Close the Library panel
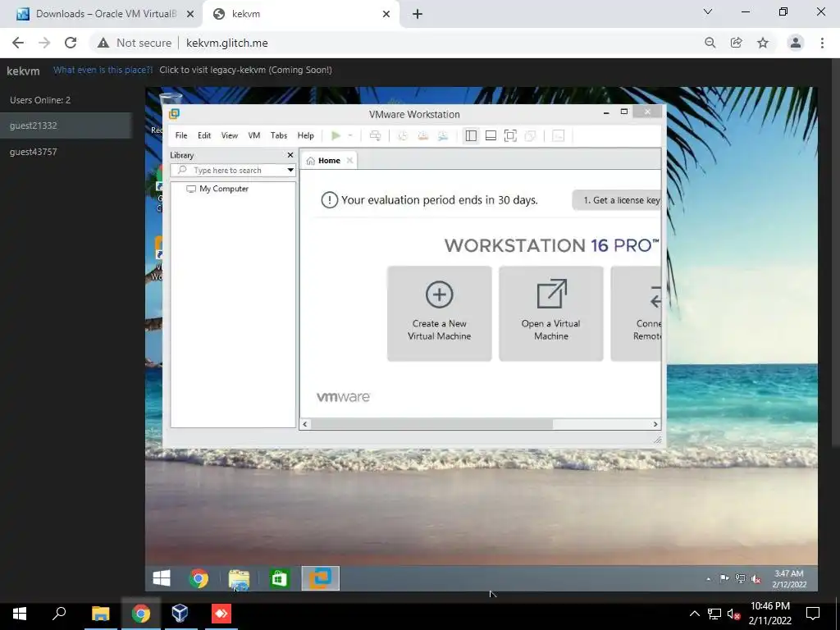This screenshot has height=630, width=840. point(290,155)
